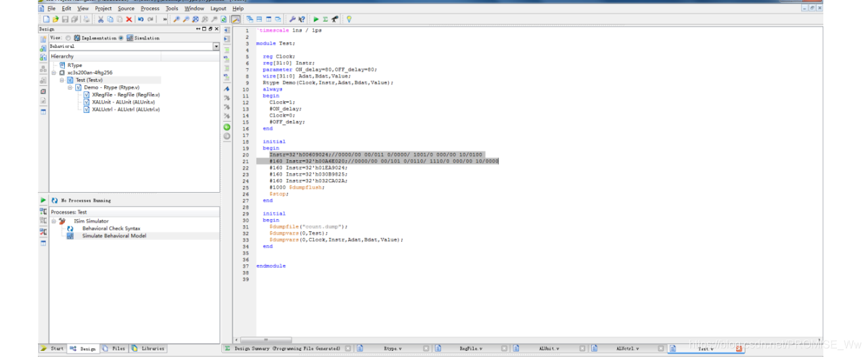Open the Window menu
This screenshot has height=357, width=868.
click(194, 8)
